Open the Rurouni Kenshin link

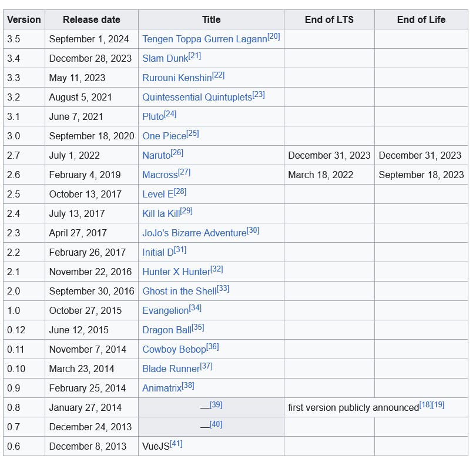177,78
